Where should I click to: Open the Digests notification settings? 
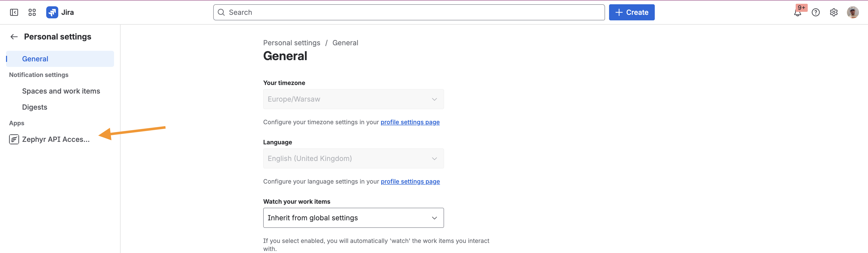(35, 107)
